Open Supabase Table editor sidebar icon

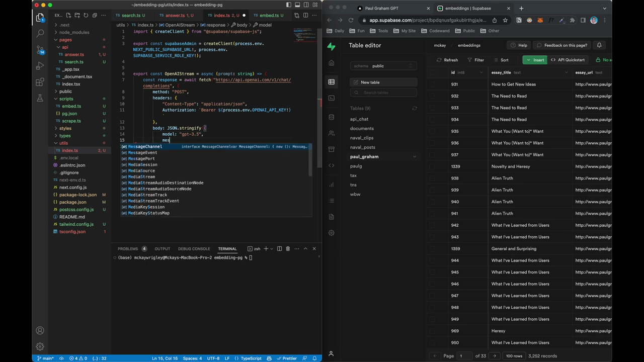[x=331, y=82]
